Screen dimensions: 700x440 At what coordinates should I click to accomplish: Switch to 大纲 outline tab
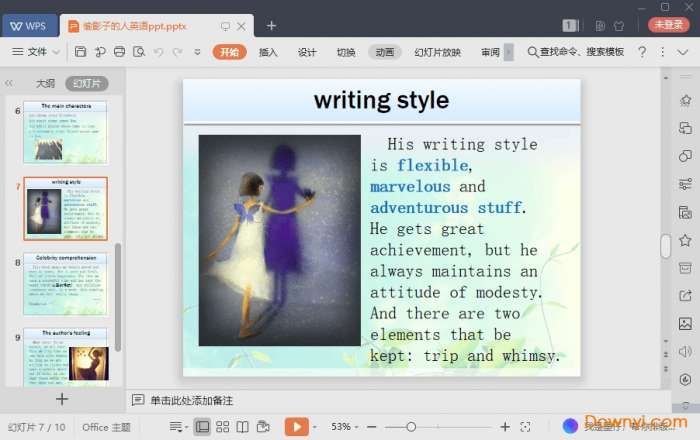coord(45,83)
